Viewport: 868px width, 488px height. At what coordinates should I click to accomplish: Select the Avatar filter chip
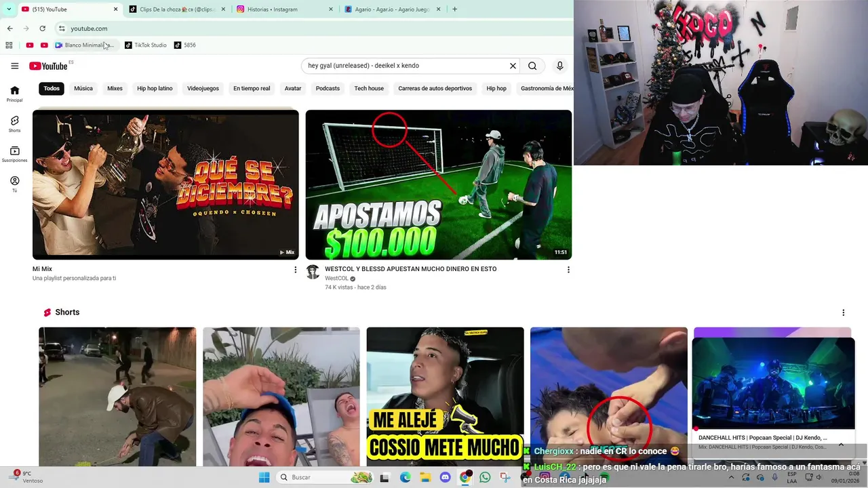[x=293, y=88]
